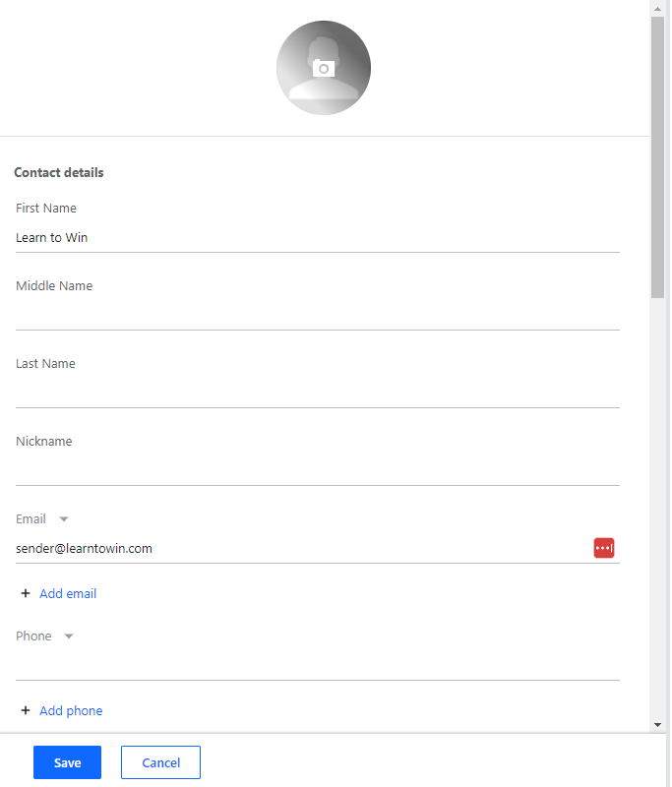Click the scrollbar up arrow
672x787 pixels.
657,8
